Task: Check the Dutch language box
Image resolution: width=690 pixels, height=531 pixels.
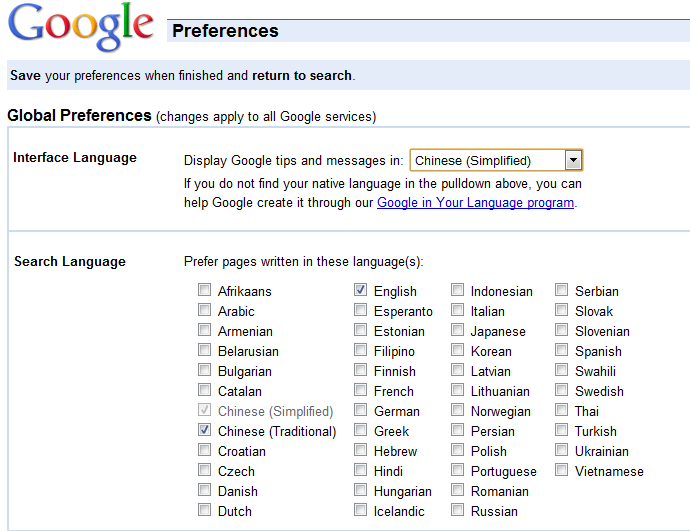Action: coord(204,509)
